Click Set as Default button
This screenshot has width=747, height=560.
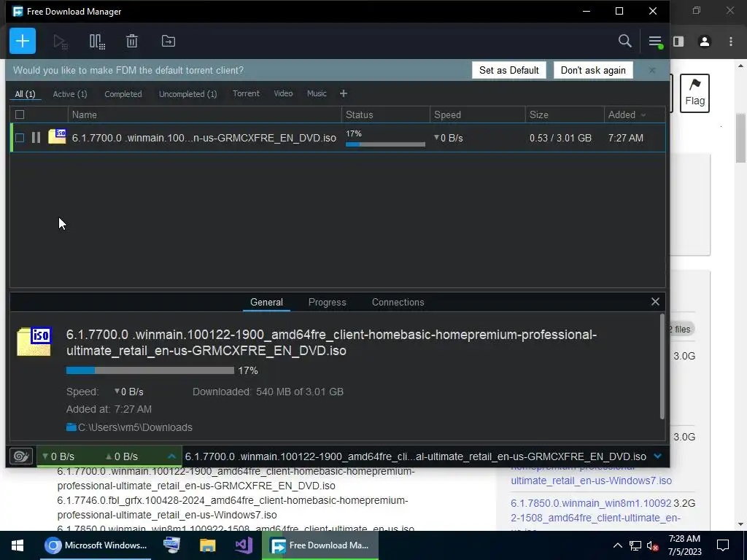point(508,70)
